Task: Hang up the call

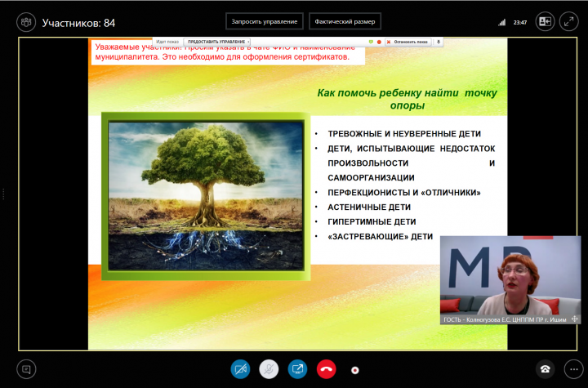Action: tap(327, 369)
